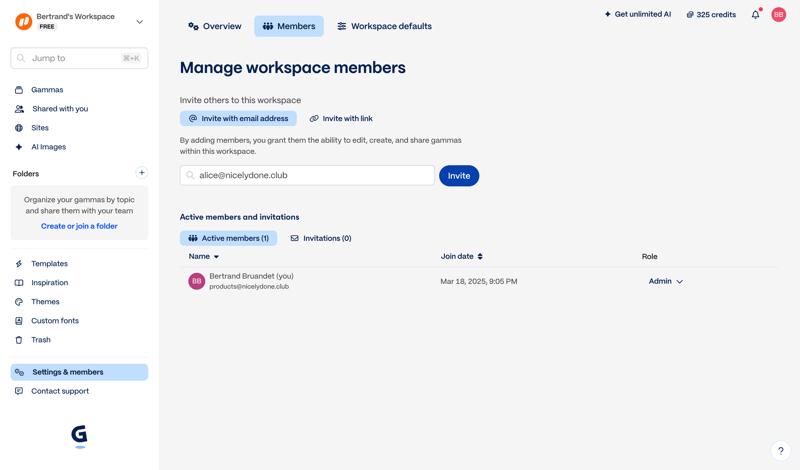Click Bertrand Bruandet's member avatar
The image size is (800, 470).
(196, 281)
